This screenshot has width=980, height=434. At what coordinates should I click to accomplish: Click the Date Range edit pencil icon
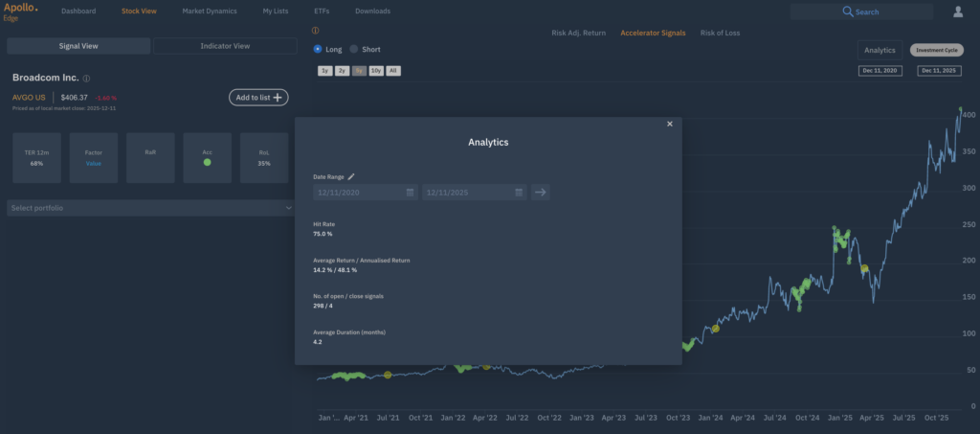351,176
